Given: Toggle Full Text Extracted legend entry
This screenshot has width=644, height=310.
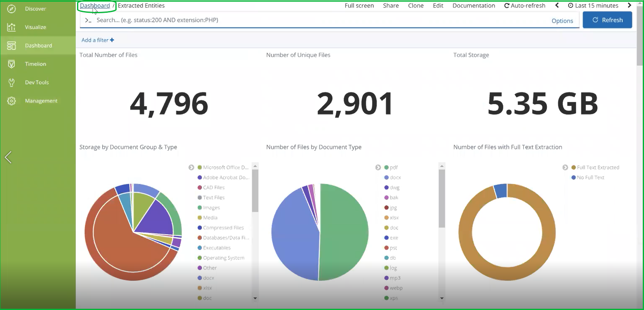Looking at the screenshot, I should pos(598,168).
